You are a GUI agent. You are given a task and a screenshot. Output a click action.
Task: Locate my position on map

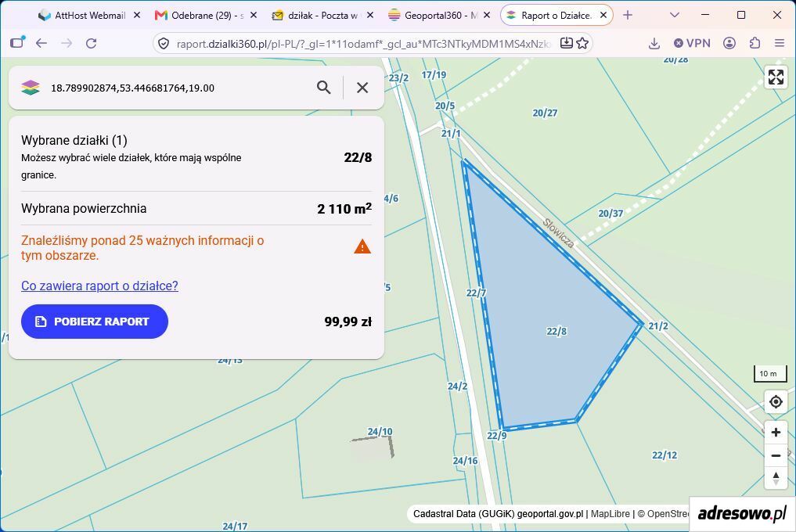click(776, 402)
